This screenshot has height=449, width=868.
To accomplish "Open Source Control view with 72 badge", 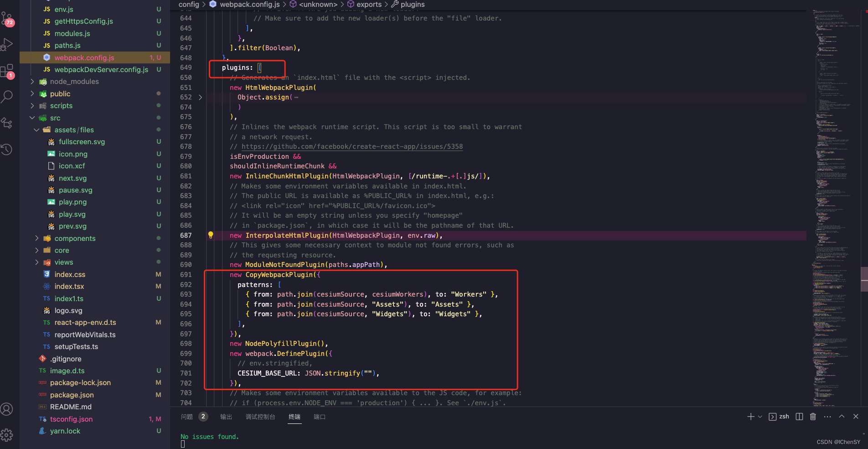I will pos(8,19).
